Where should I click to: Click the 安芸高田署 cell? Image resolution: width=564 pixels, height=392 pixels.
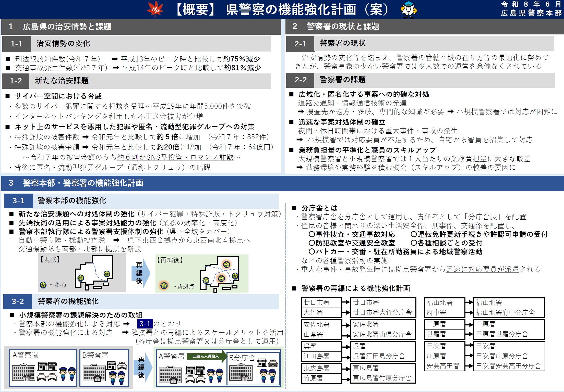[x=445, y=366]
